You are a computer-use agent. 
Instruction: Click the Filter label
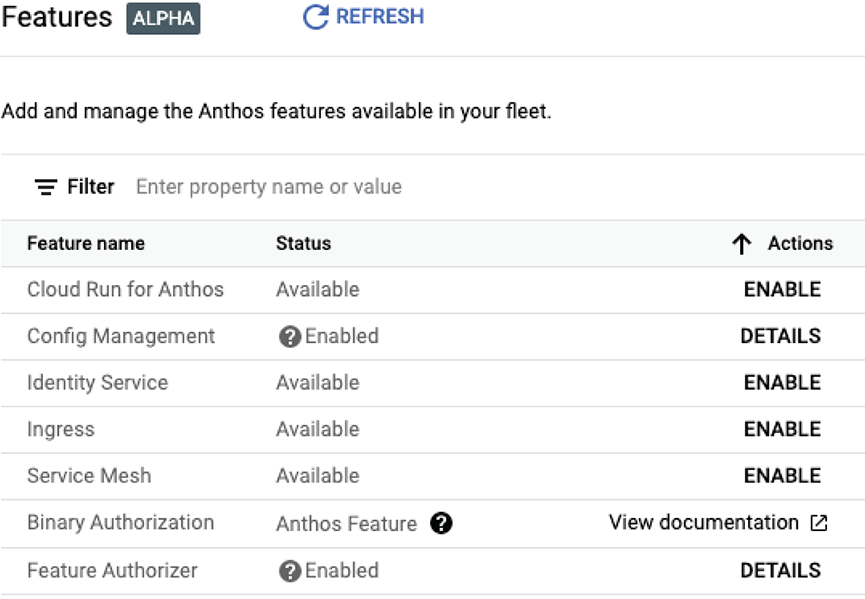click(x=90, y=187)
